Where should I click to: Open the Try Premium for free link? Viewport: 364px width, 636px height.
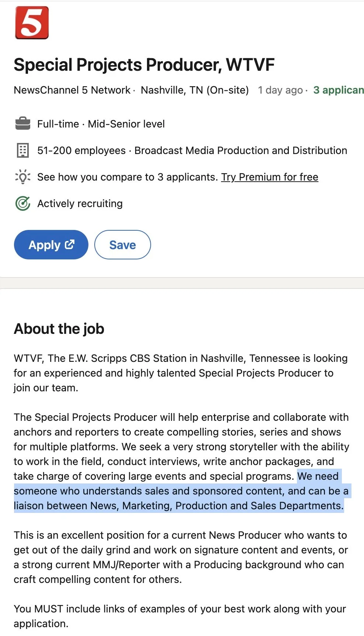pyautogui.click(x=270, y=177)
